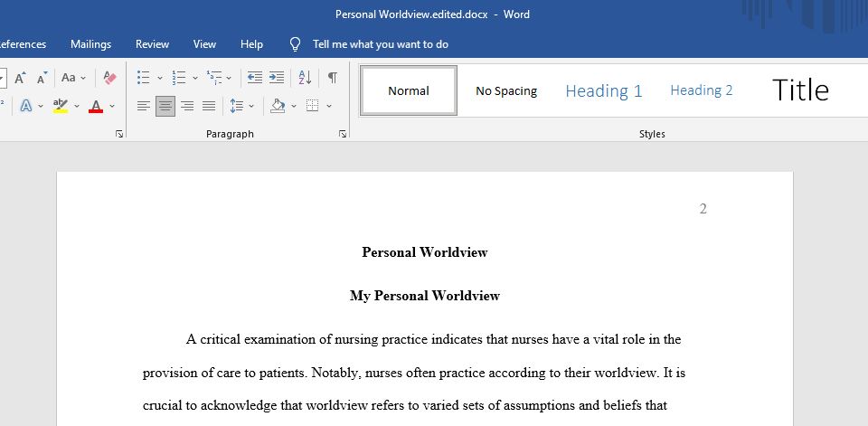
Task: Open the Help tab
Action: (x=251, y=44)
